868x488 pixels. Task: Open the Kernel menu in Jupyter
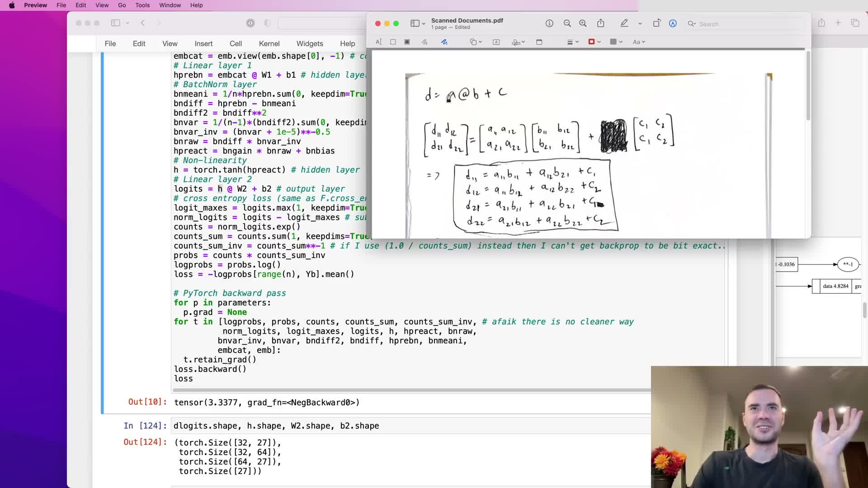[269, 43]
